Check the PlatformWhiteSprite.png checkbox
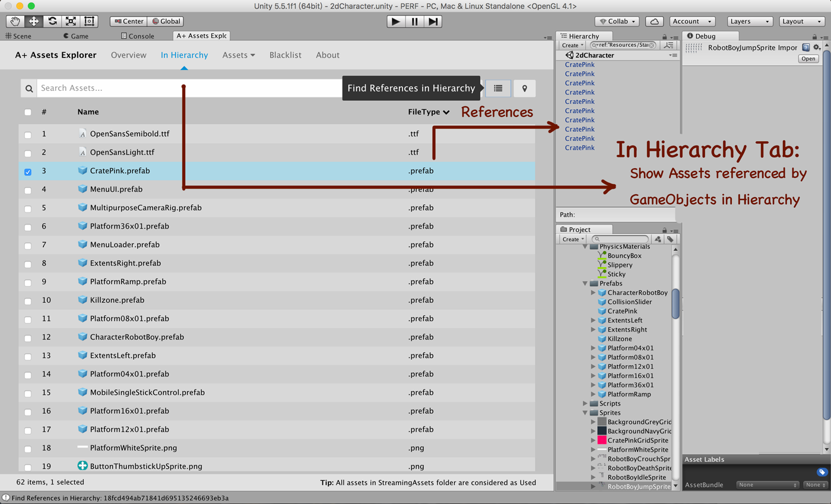Screen dimensions: 831x504 pos(28,449)
